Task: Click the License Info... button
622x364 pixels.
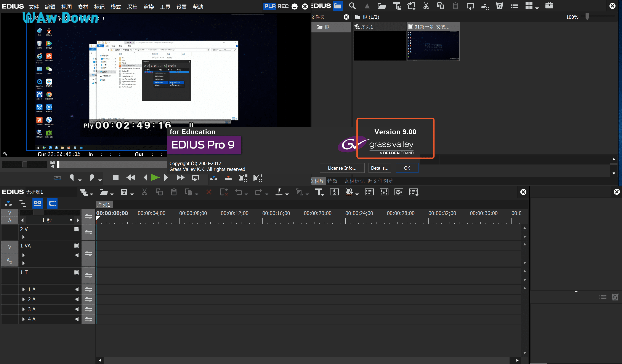Action: coord(342,168)
